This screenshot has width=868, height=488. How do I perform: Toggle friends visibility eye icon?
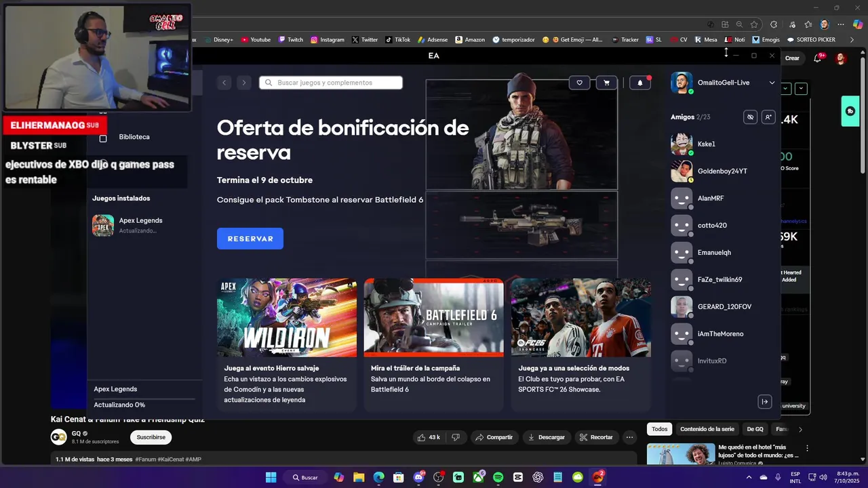click(x=750, y=117)
